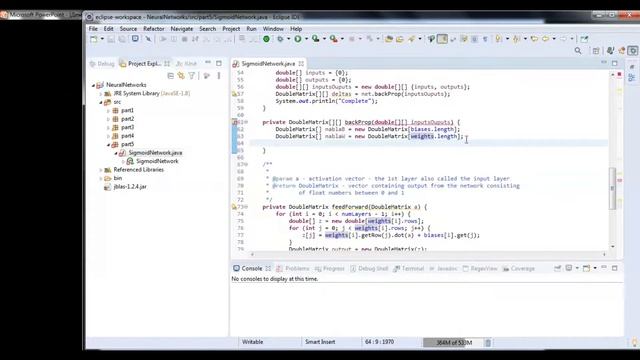This screenshot has height=360, width=640.
Task: Switch to the Problems tab
Action: 293,269
